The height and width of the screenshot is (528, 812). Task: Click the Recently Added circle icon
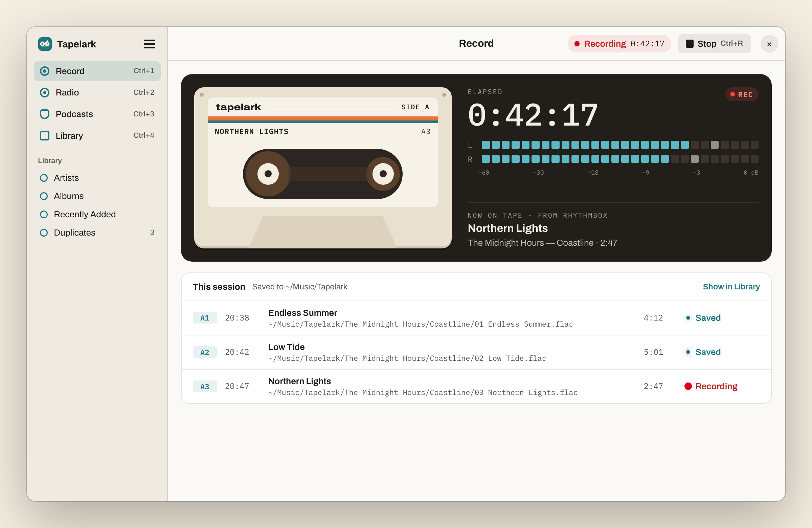44,214
